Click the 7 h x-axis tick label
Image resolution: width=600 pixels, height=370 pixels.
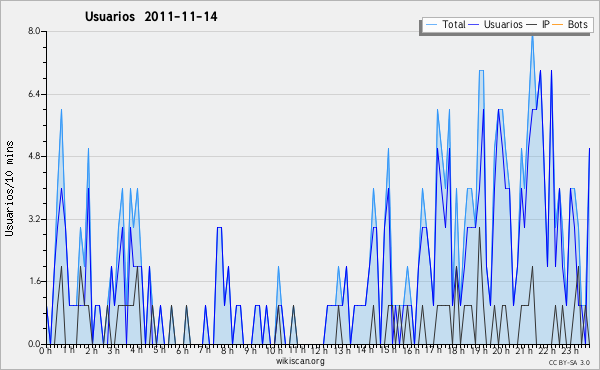coord(205,350)
